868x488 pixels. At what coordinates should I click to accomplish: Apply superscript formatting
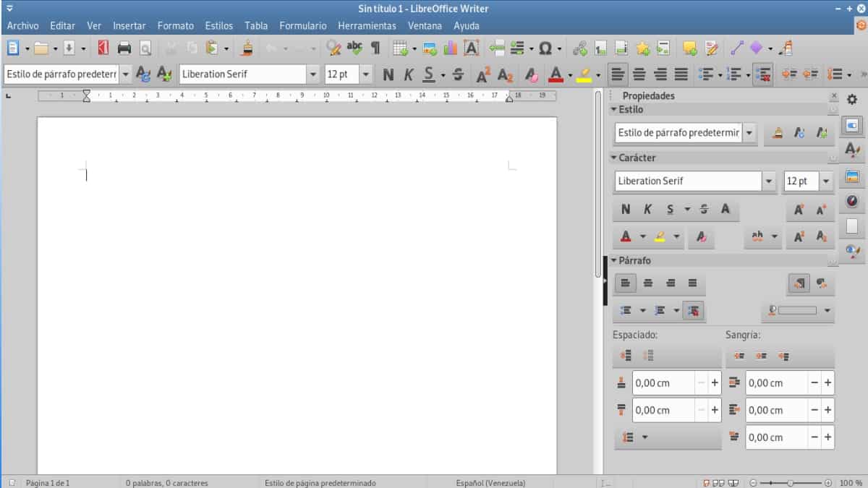pos(482,74)
